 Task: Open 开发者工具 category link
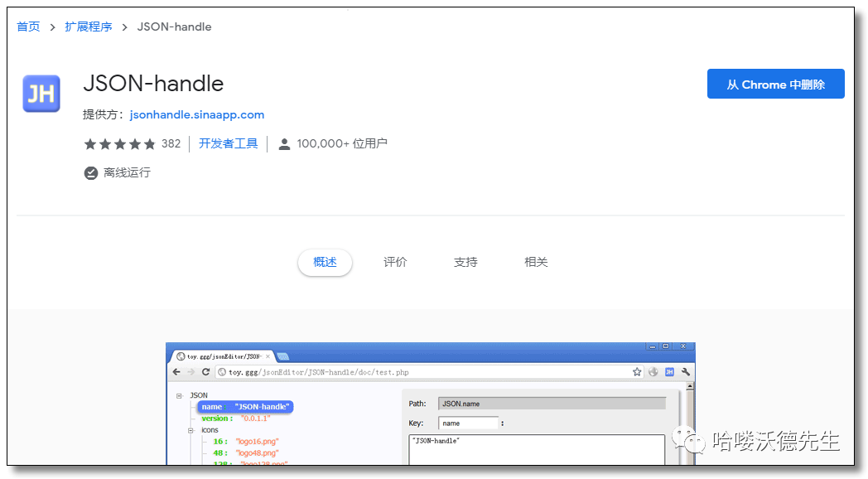[228, 143]
